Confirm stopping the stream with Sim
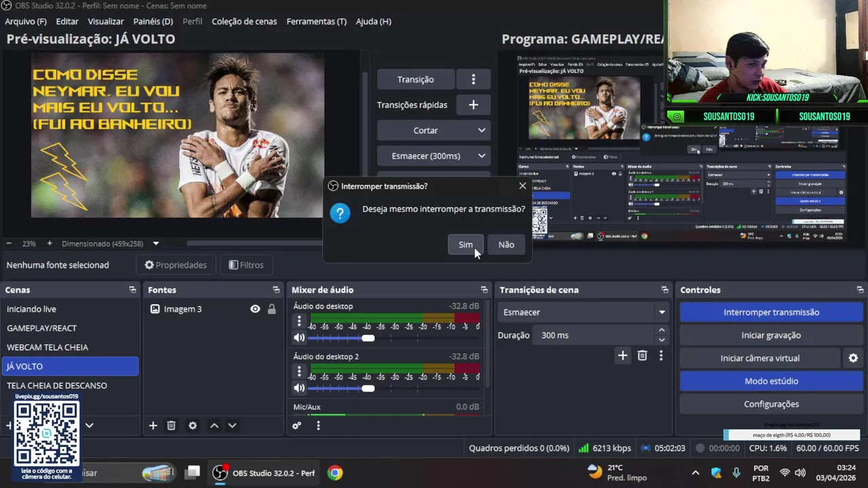Screen dimensions: 868x488 tap(465, 245)
